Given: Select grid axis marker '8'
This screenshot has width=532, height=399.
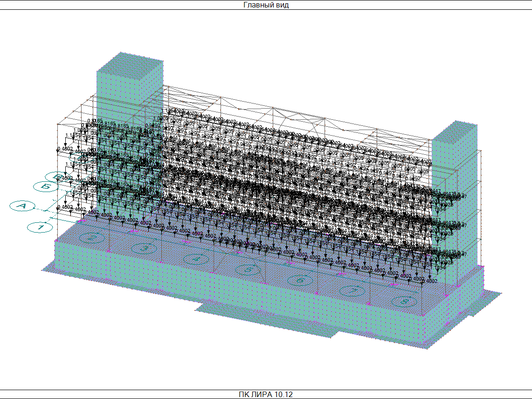Looking at the screenshot, I should coord(404,301).
